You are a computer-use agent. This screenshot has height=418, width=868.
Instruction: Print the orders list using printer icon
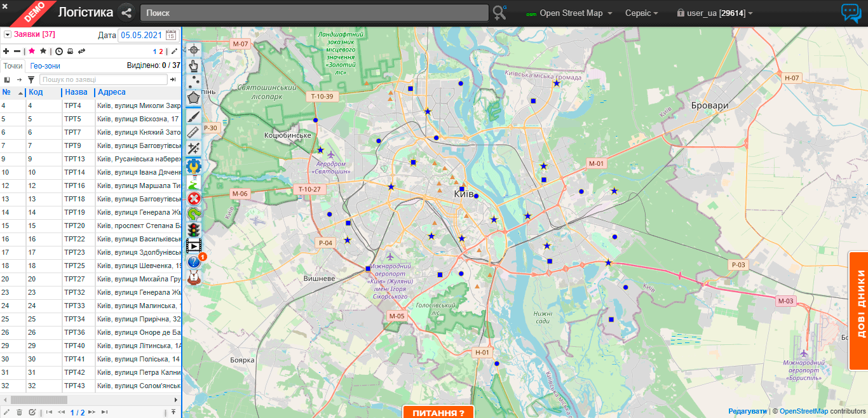pos(70,51)
